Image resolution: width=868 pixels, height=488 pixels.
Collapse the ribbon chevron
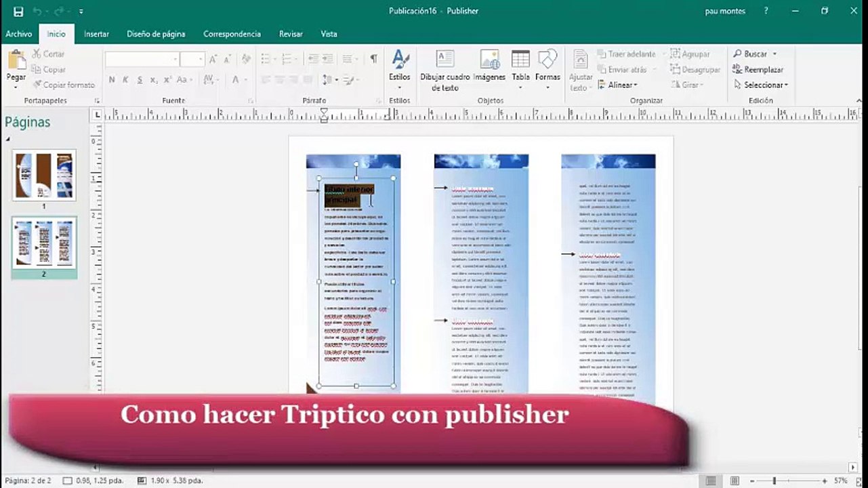coord(859,101)
